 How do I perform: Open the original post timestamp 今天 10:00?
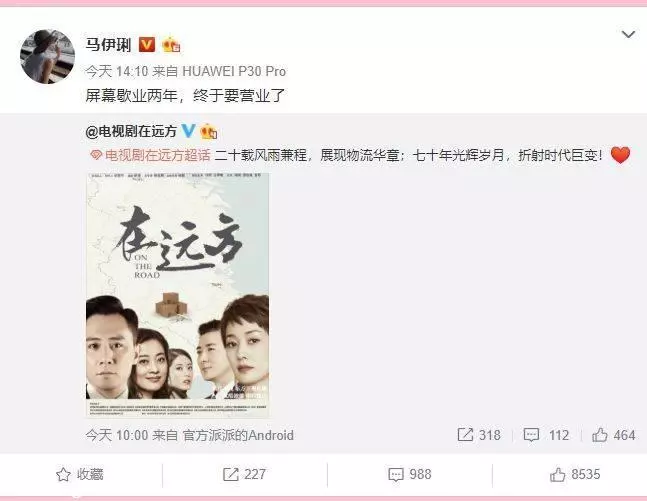click(117, 435)
